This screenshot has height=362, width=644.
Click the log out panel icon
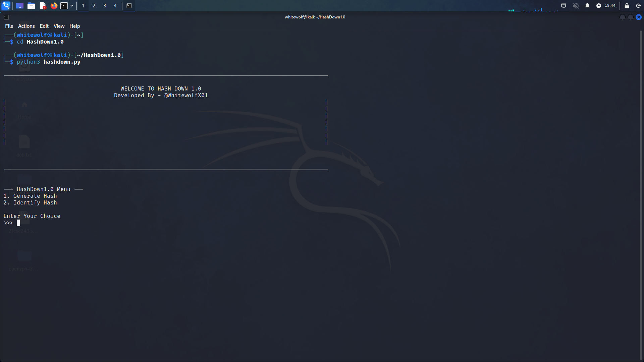[x=638, y=6]
